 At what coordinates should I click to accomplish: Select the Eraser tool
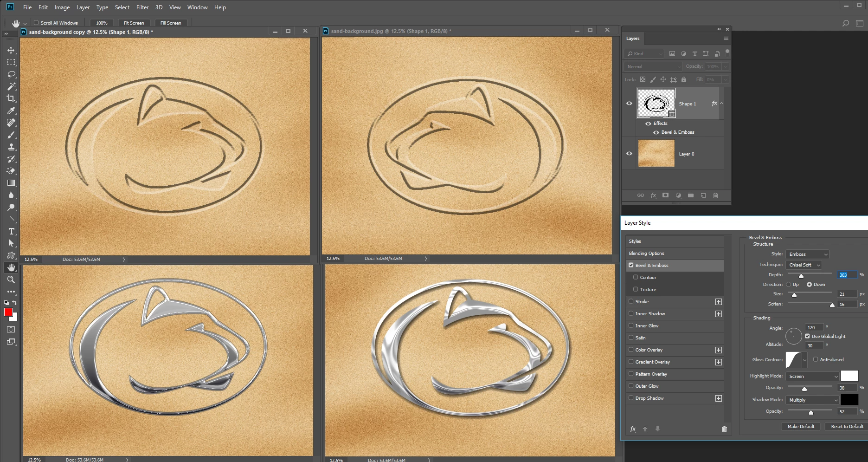11,171
